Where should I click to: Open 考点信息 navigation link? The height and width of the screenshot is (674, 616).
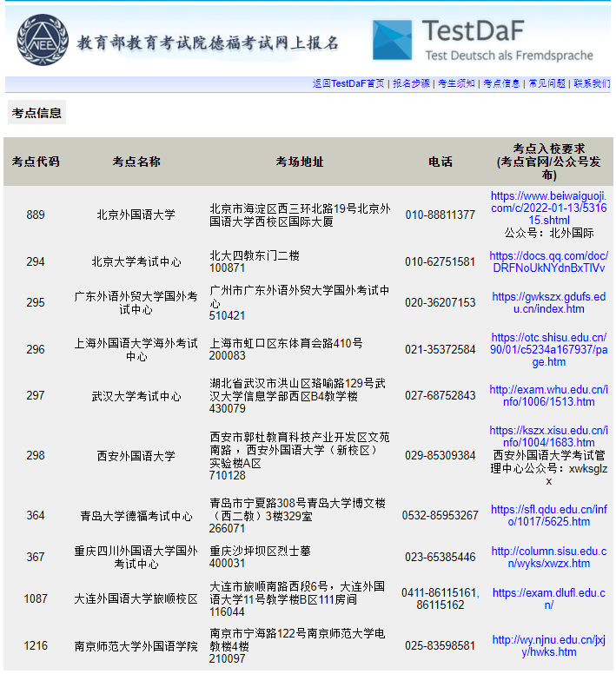click(x=501, y=83)
